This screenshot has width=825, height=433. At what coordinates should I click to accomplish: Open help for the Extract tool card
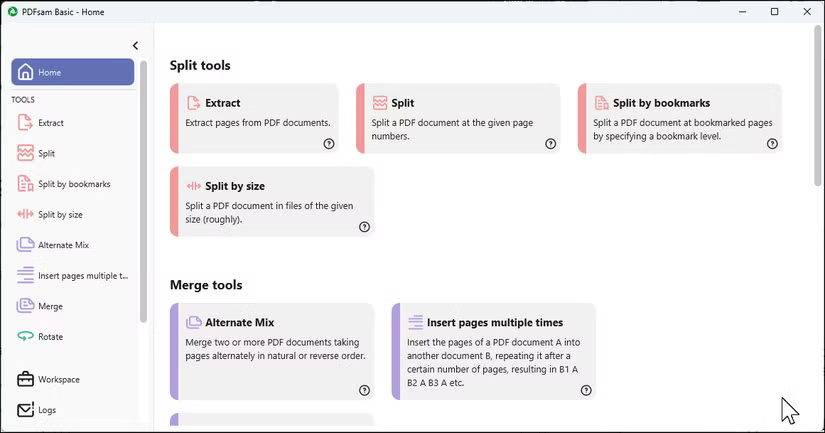pos(329,144)
